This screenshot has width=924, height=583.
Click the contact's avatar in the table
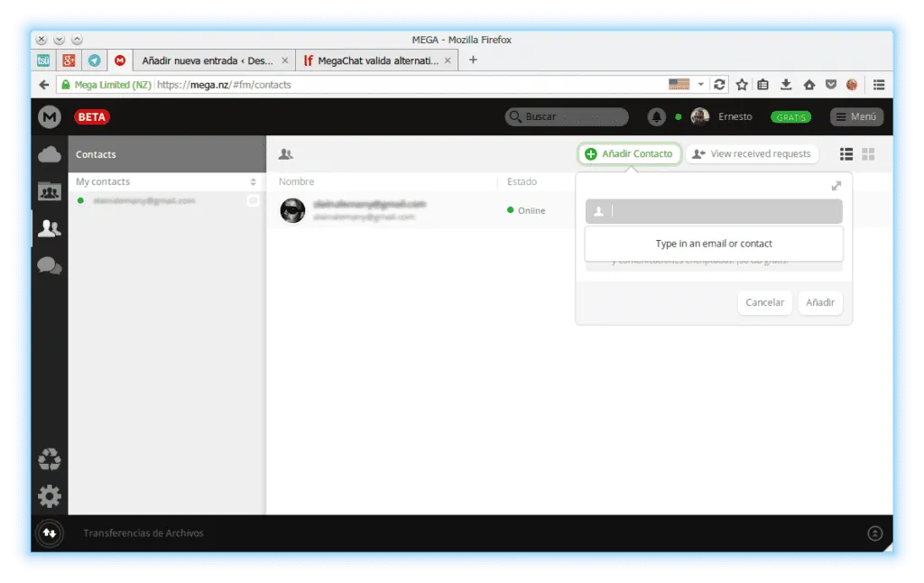[x=292, y=210]
